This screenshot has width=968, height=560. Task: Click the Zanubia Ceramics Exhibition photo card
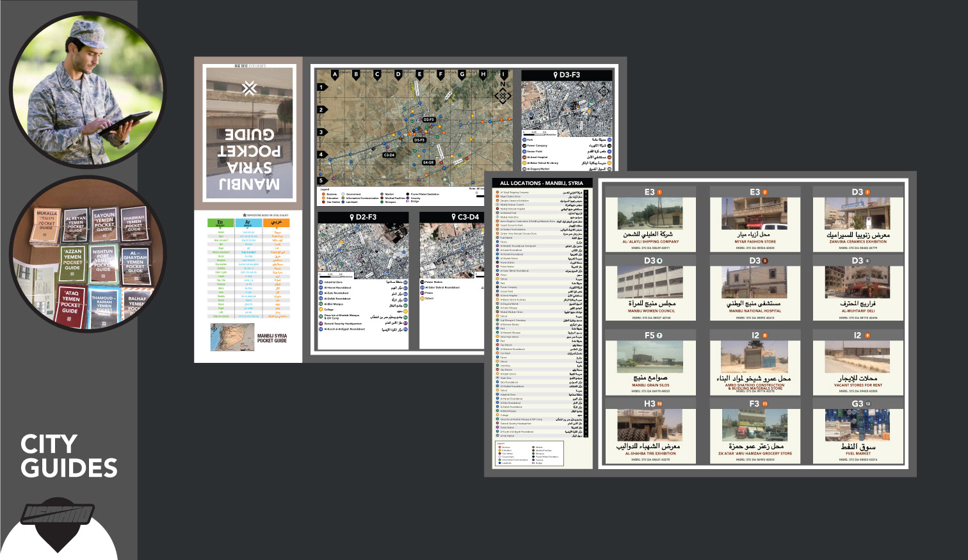point(858,218)
